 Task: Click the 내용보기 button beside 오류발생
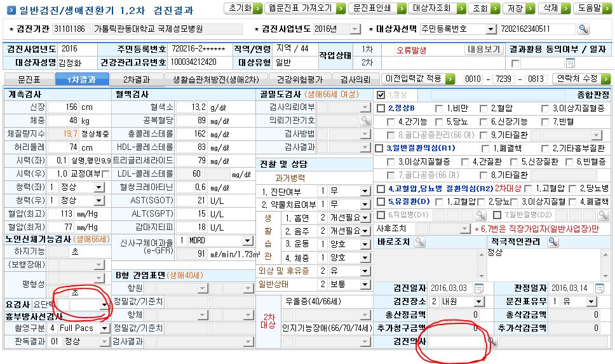pyautogui.click(x=484, y=50)
